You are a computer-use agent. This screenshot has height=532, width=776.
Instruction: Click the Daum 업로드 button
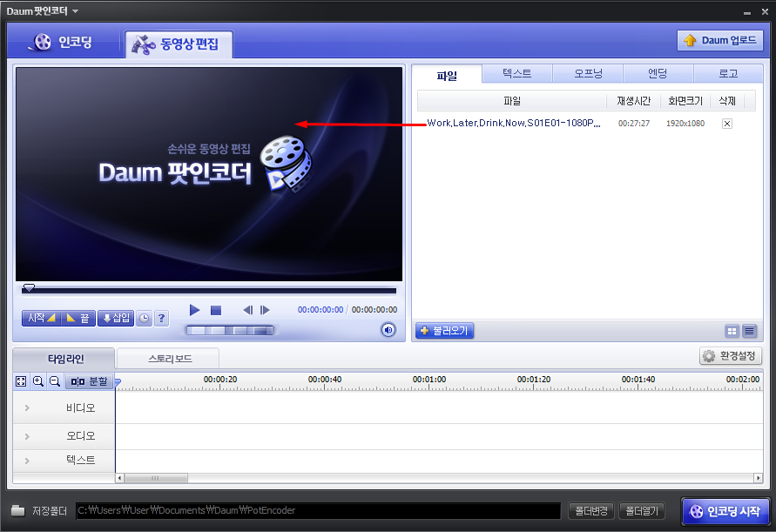coord(720,40)
